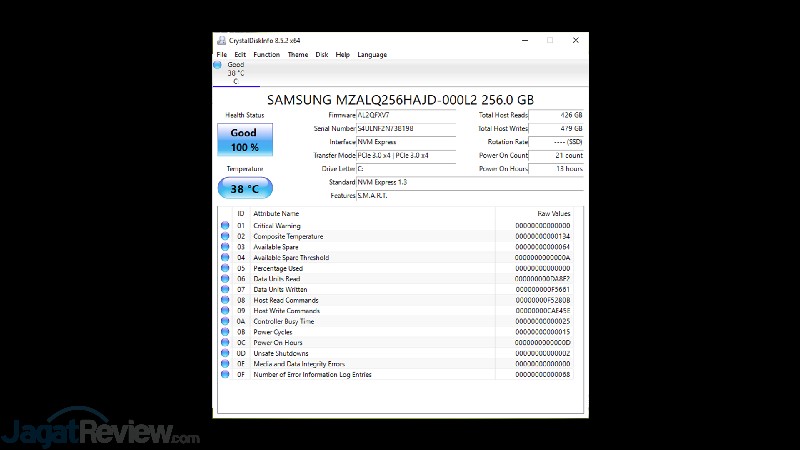Click the Critical Warning status orb
Screen dimensions: 800x450
click(225, 226)
